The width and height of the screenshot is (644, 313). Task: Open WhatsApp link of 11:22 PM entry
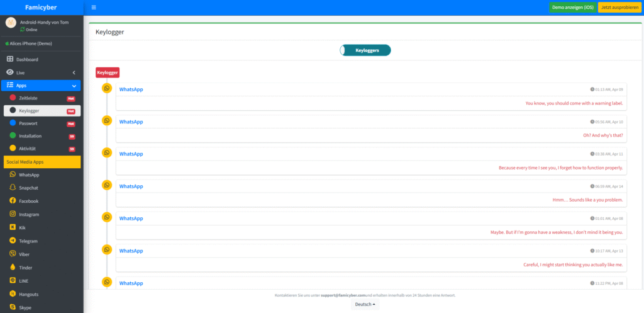[131, 283]
